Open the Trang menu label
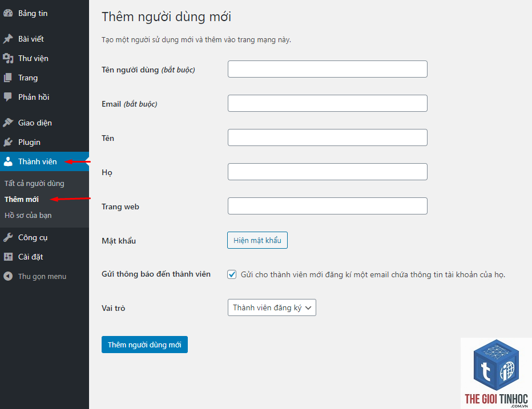532x409 pixels. tap(28, 78)
